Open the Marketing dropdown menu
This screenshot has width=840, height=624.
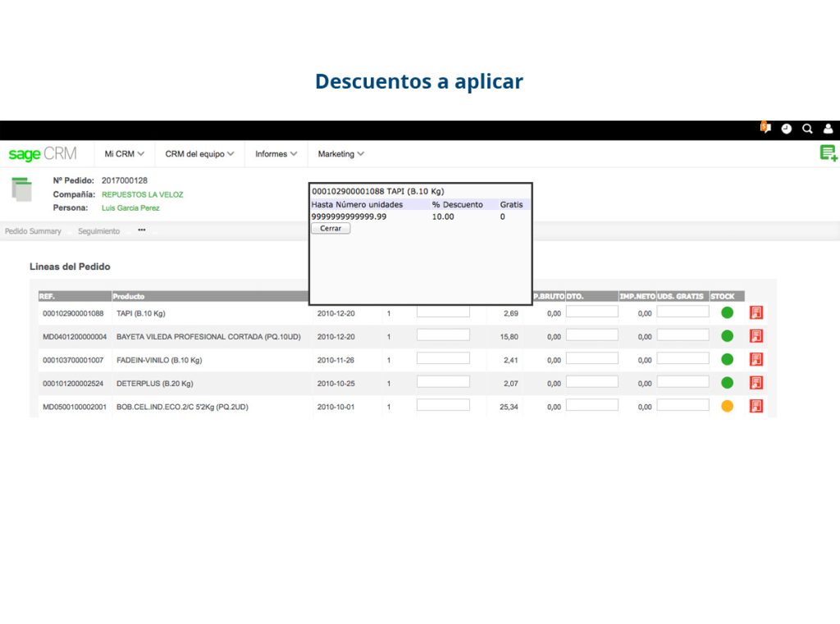coord(340,154)
